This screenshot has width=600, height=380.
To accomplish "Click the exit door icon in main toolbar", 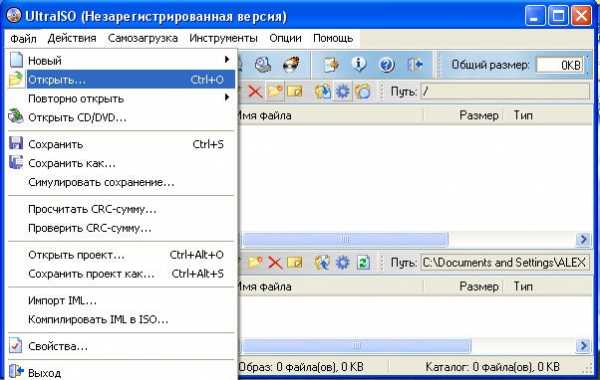I will point(415,65).
